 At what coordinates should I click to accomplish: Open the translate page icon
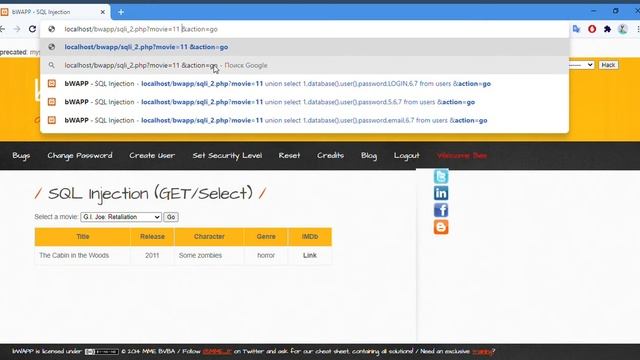[576, 29]
